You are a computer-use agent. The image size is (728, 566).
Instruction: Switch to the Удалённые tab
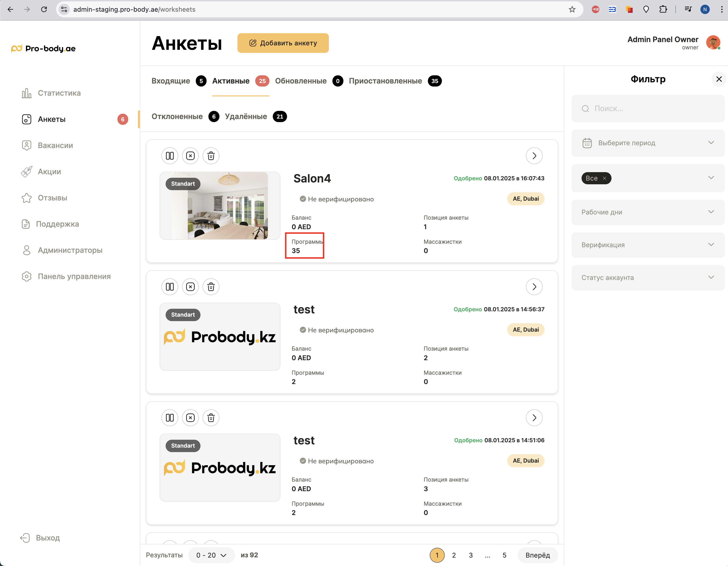pyautogui.click(x=246, y=116)
